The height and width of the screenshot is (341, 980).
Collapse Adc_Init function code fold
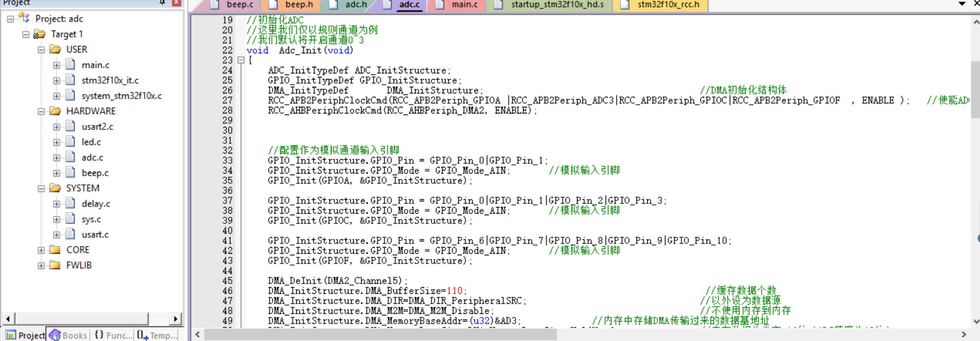(x=241, y=60)
